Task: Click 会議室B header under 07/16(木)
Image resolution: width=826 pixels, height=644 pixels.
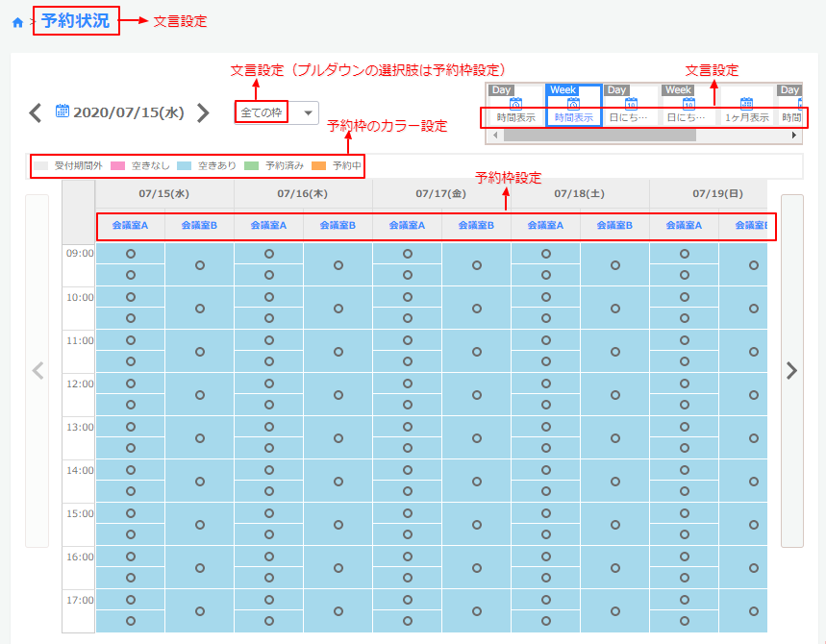Action: (338, 226)
